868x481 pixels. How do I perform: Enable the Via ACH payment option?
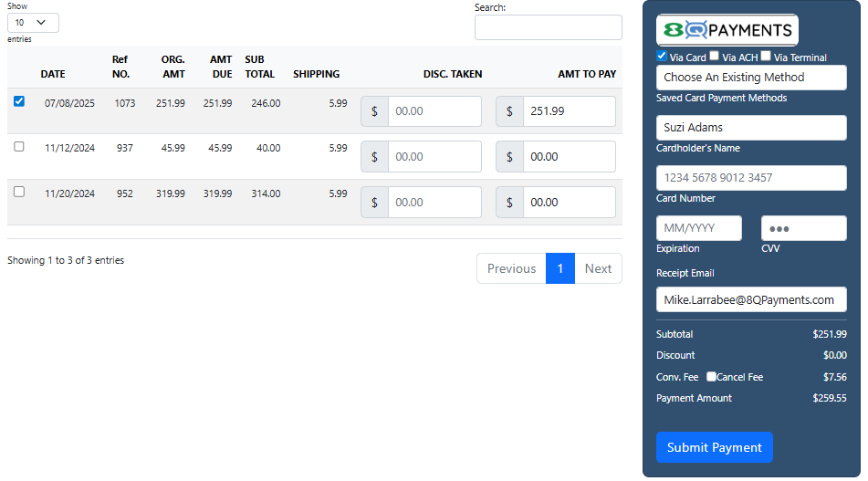[x=715, y=56]
